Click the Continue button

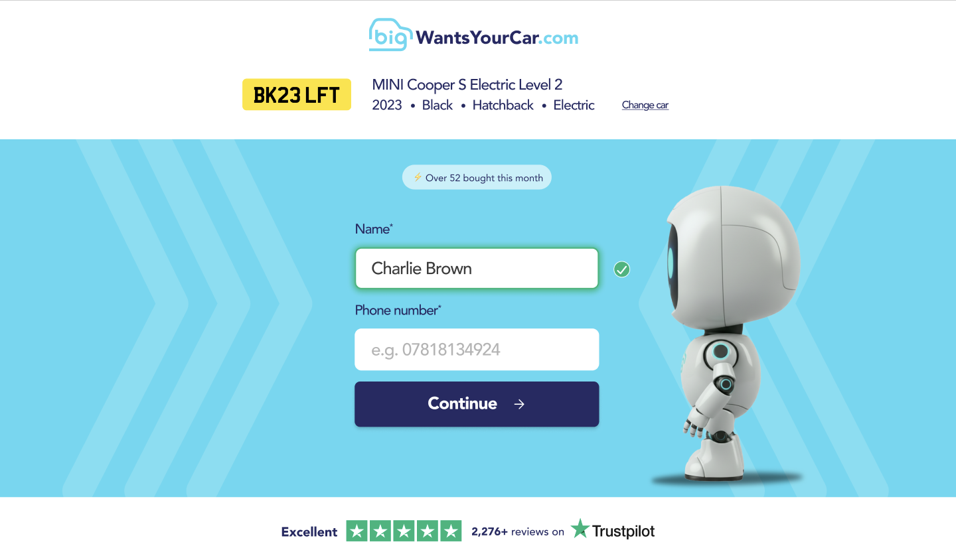pos(477,404)
